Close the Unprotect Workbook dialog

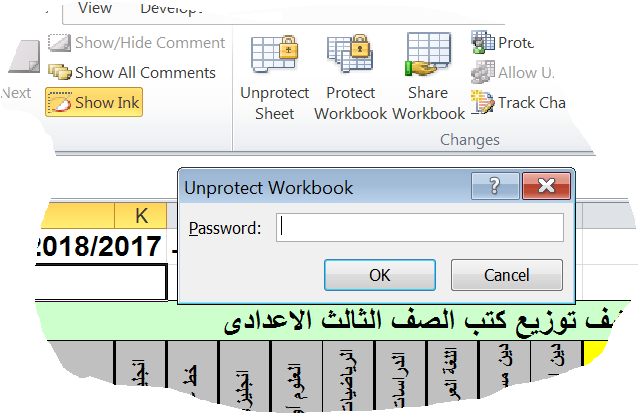coord(546,186)
